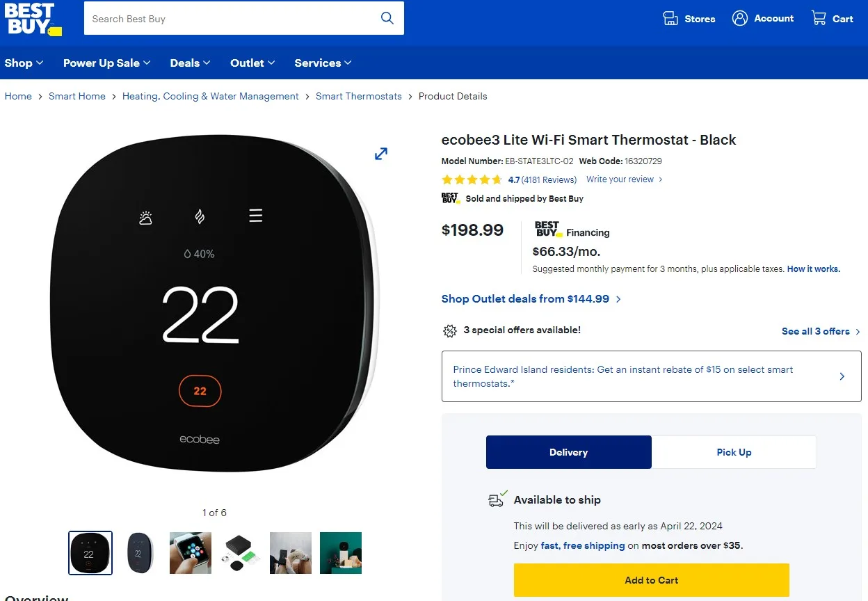Click Add to Cart
Image resolution: width=868 pixels, height=601 pixels.
[651, 579]
